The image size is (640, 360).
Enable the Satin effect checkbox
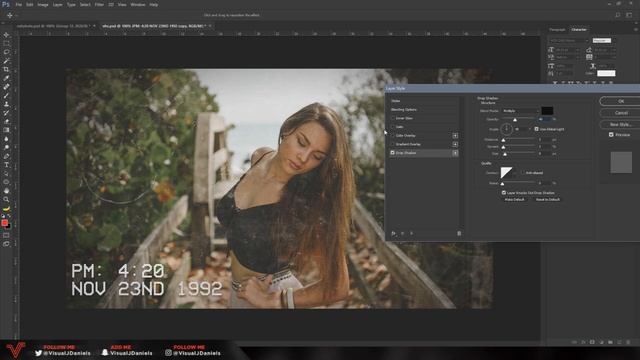[x=393, y=127]
